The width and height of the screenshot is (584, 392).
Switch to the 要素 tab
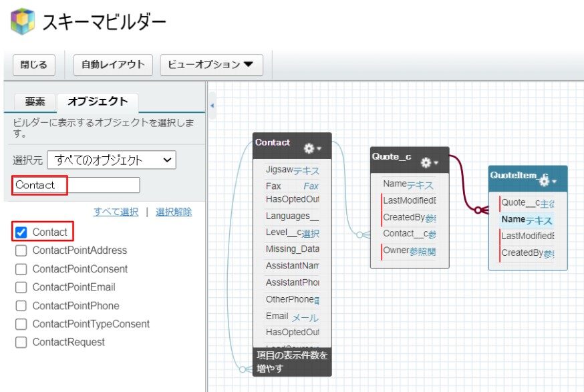[35, 102]
